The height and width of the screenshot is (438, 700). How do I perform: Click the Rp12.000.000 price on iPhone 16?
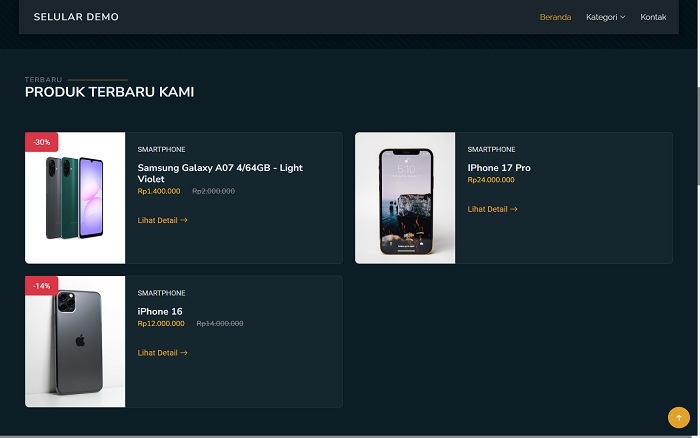tap(161, 323)
